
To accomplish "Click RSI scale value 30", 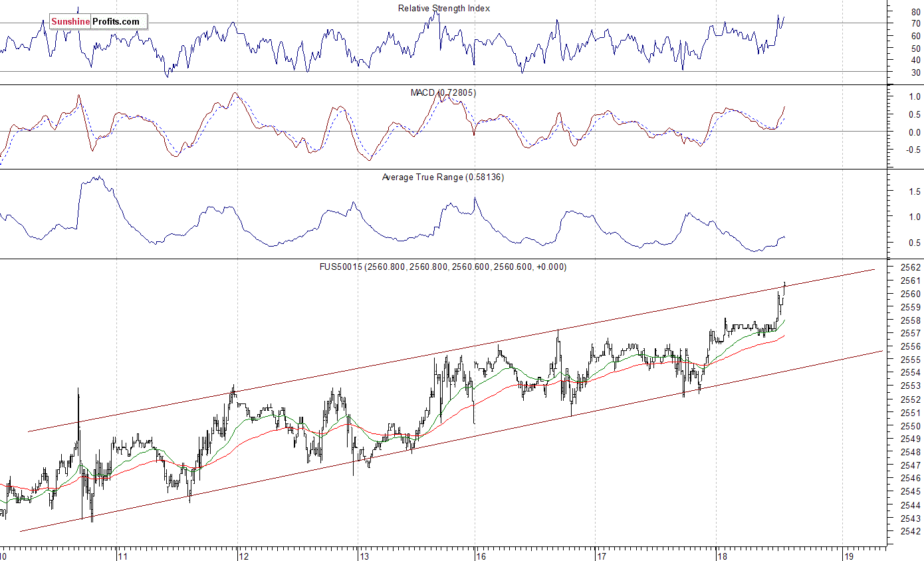I will (915, 72).
